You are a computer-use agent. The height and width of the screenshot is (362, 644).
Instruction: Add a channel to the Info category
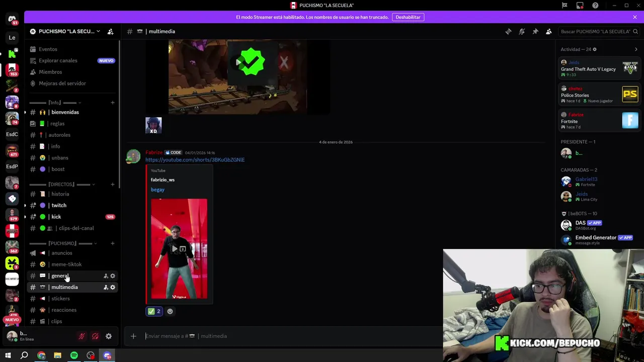(113, 103)
